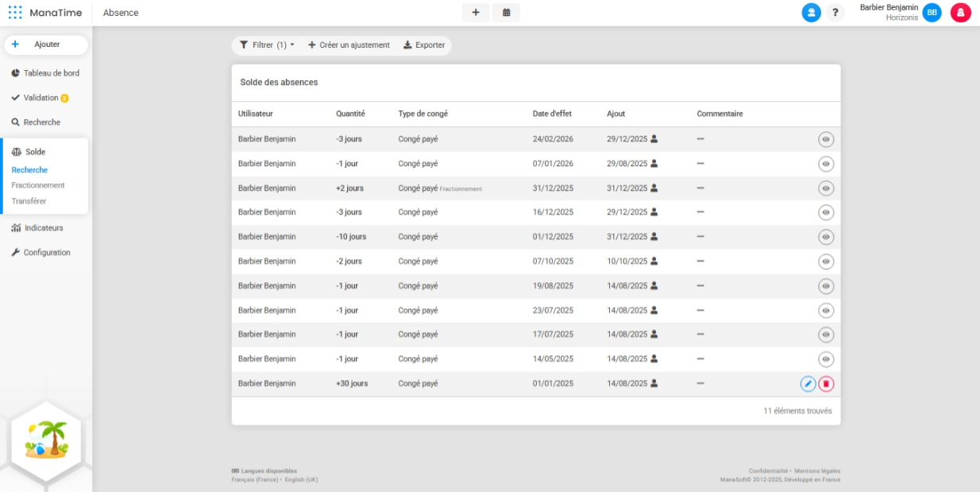Delete the +30 jours entry with trash icon
Image resolution: width=980 pixels, height=492 pixels.
[x=826, y=384]
